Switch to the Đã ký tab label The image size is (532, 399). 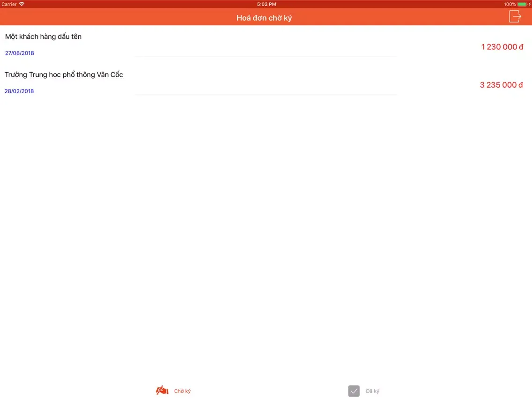(x=372, y=391)
